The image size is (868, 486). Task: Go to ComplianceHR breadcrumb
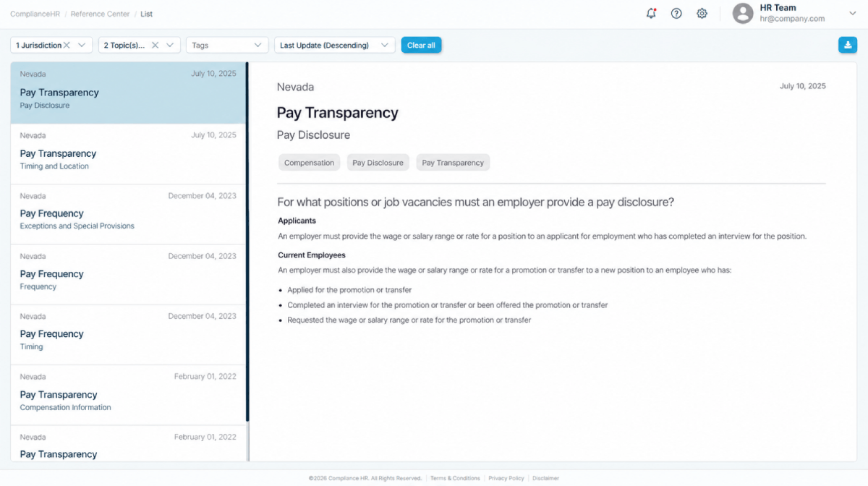(x=35, y=14)
